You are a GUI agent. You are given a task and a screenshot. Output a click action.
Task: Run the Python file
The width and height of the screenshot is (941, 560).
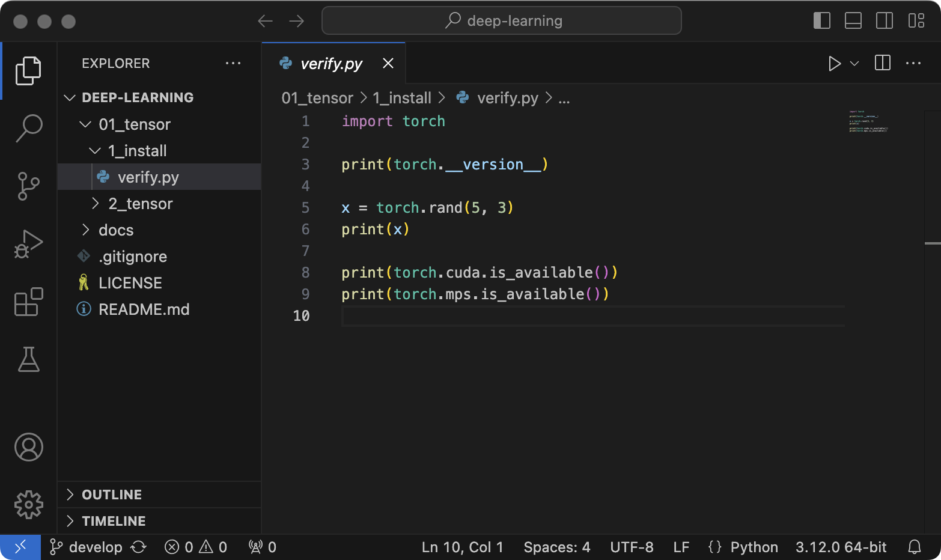[834, 64]
